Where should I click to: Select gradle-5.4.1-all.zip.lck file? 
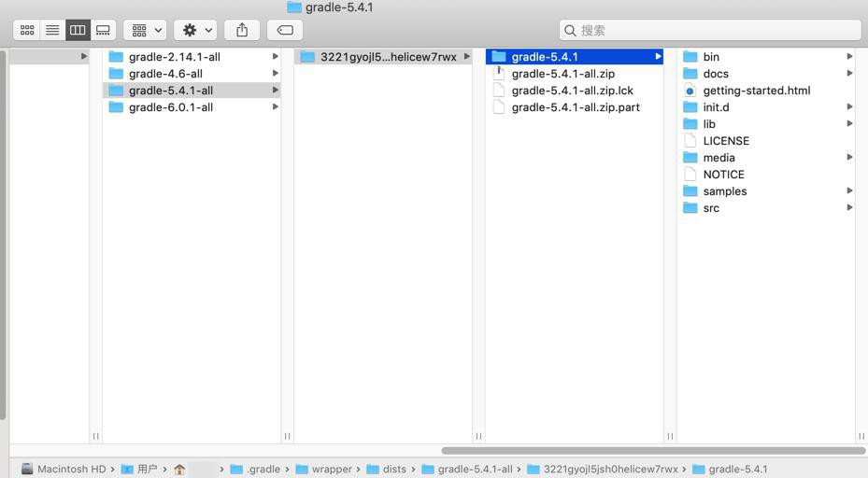pos(574,91)
